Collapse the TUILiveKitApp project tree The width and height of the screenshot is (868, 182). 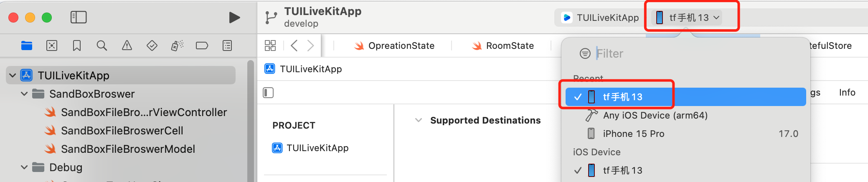13,75
